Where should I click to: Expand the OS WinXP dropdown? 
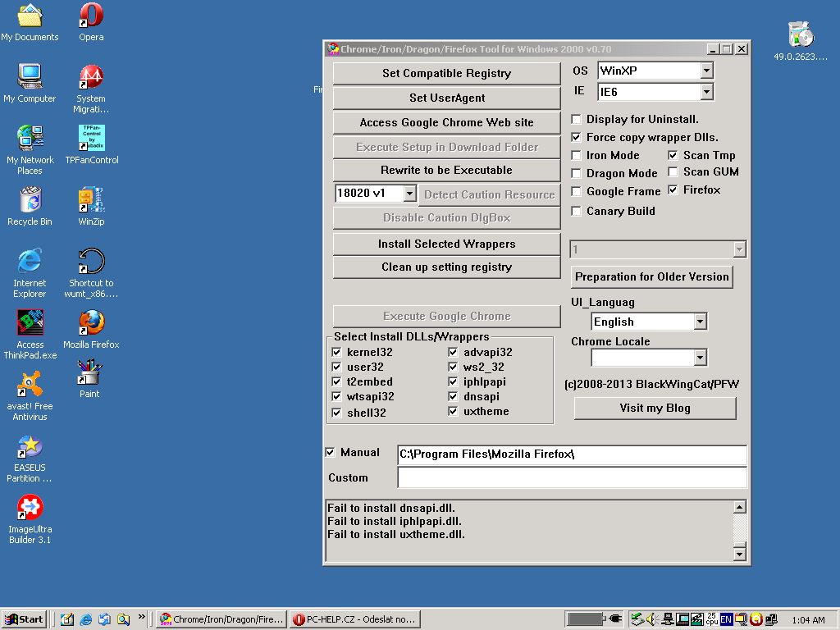click(x=706, y=71)
